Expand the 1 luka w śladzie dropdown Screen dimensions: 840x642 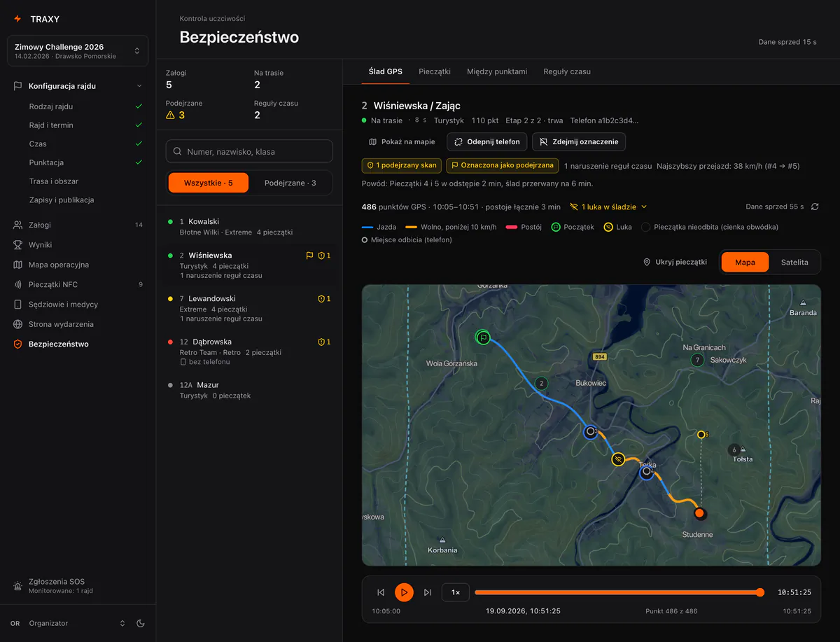(x=608, y=207)
